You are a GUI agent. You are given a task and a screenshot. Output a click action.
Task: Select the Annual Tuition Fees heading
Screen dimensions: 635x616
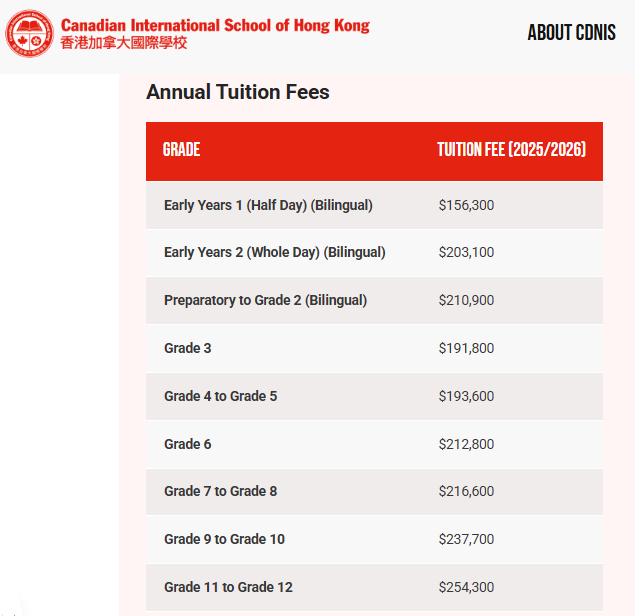click(238, 92)
